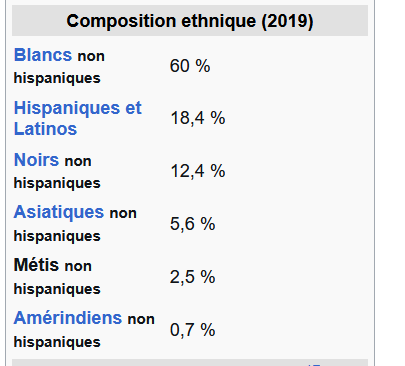
Task: Follow the Amérindiens link
Action: tap(68, 318)
